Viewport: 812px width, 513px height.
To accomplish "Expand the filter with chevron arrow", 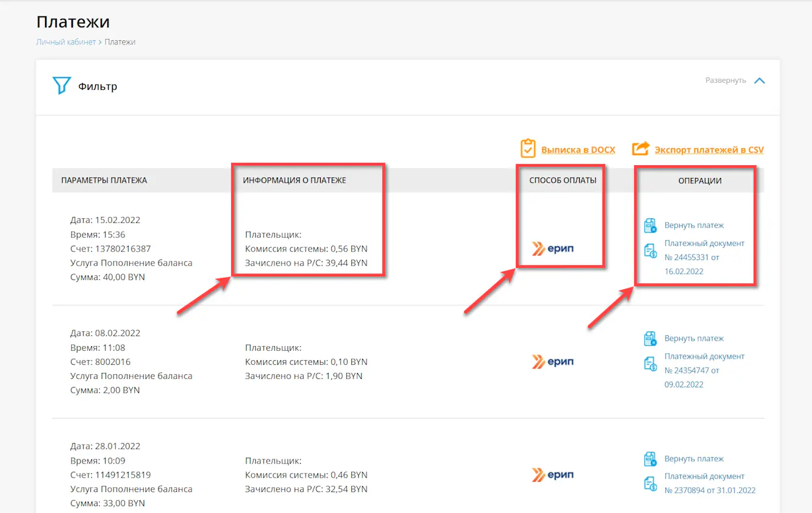I will point(759,80).
